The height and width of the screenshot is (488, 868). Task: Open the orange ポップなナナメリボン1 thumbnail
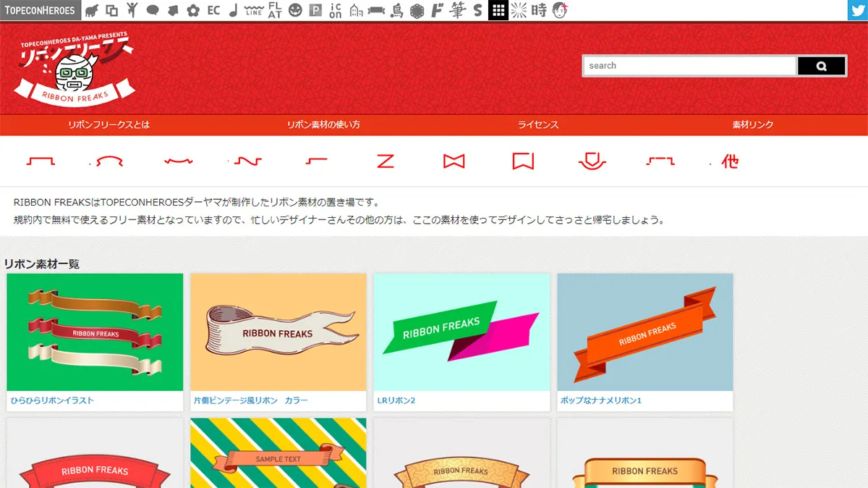(x=644, y=332)
